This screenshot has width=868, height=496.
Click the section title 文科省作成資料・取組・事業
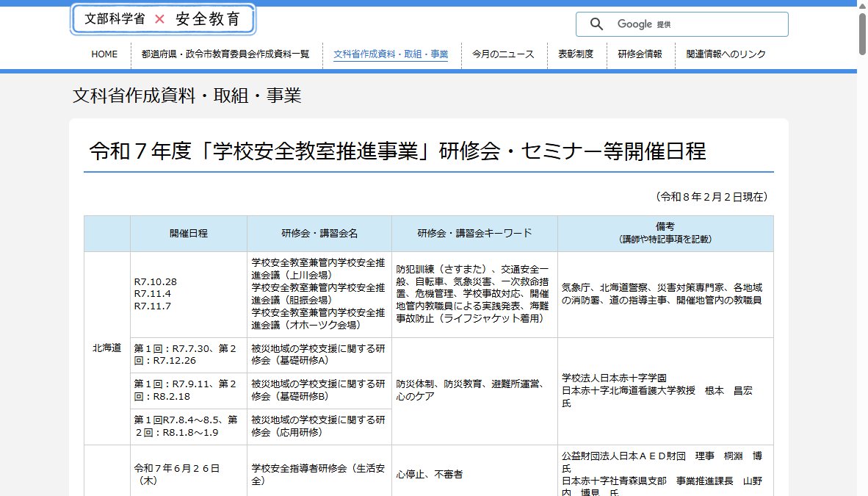pyautogui.click(x=187, y=96)
